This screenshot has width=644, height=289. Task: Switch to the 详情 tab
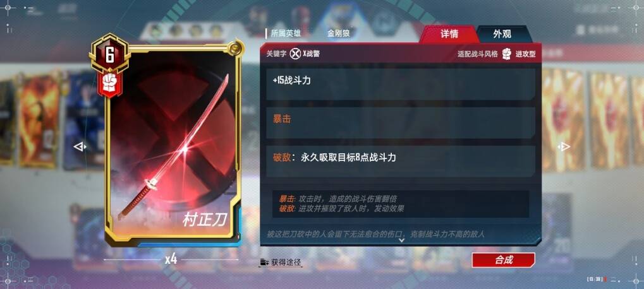pos(449,34)
